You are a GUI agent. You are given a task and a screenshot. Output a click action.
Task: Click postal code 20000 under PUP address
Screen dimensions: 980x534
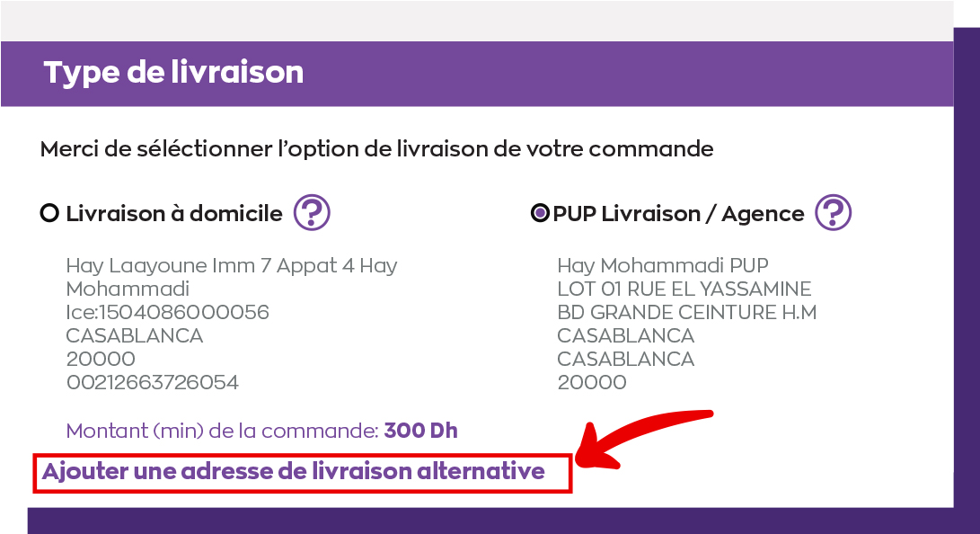point(592,382)
